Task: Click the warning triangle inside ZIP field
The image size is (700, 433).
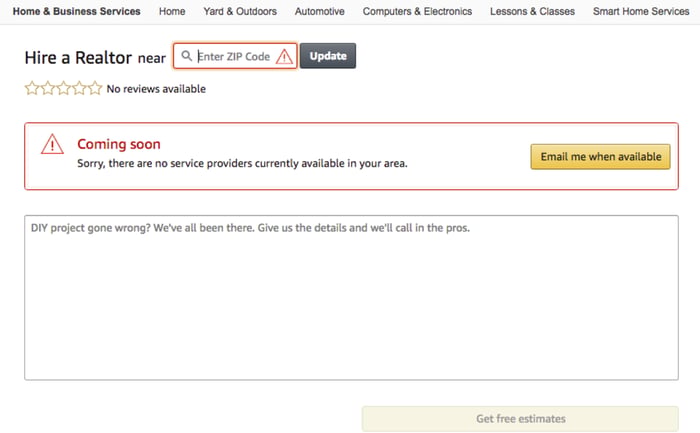Action: (x=284, y=57)
